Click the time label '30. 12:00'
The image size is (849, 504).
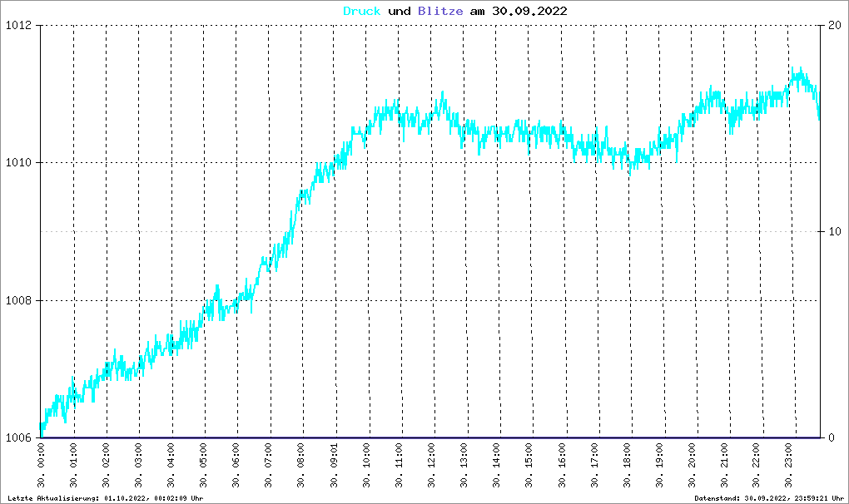[x=431, y=466]
